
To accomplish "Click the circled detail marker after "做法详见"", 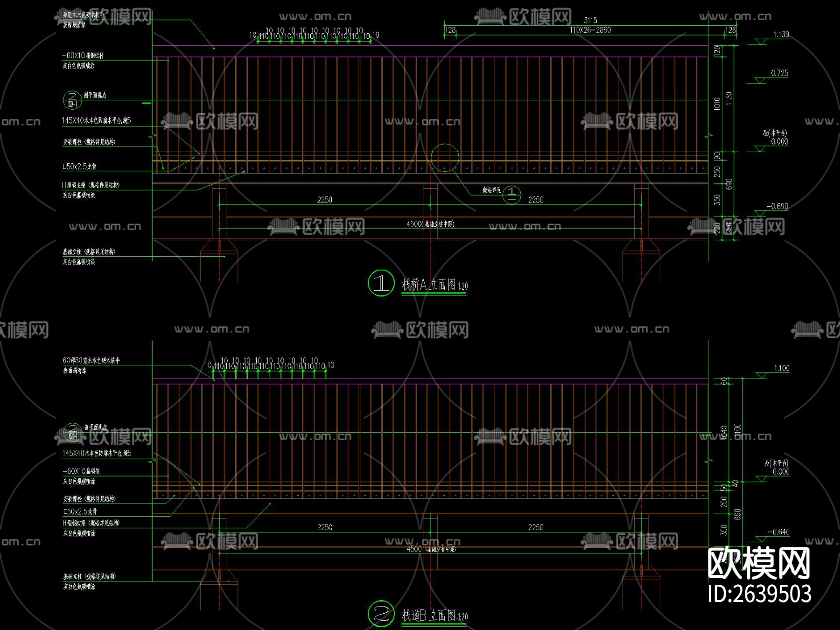I will click(511, 195).
